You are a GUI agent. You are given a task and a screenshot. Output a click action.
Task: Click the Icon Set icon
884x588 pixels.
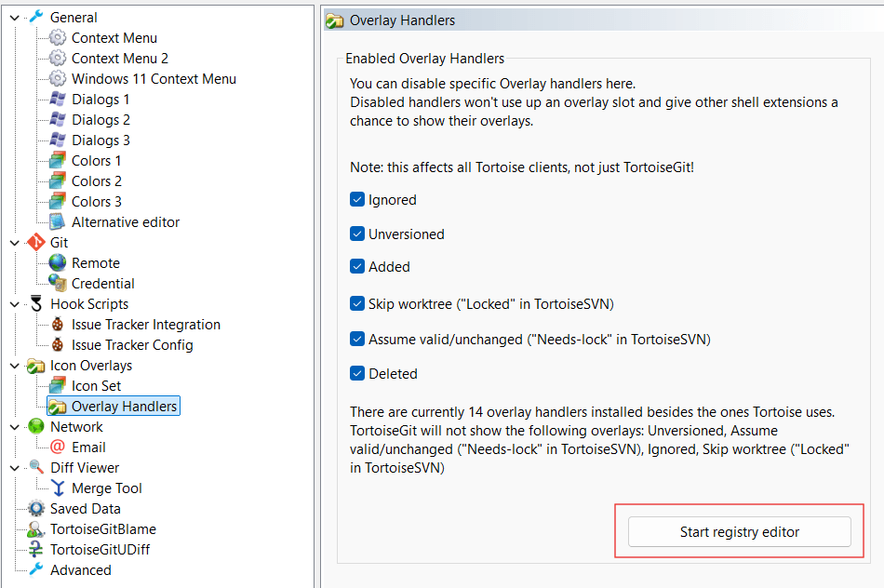58,385
